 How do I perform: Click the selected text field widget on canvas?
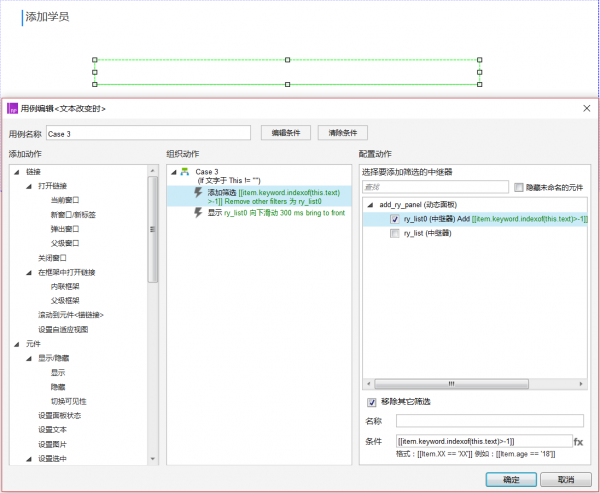pos(287,72)
